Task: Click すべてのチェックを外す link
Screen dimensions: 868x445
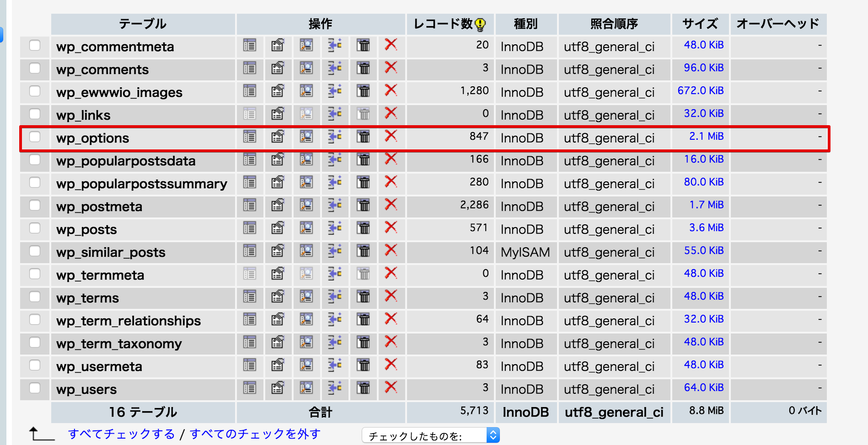Action: [255, 434]
